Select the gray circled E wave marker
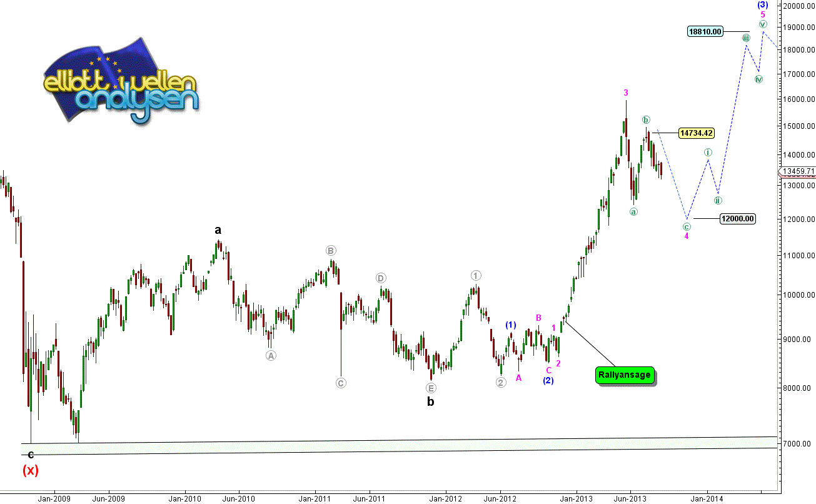The height and width of the screenshot is (504, 816). [431, 388]
